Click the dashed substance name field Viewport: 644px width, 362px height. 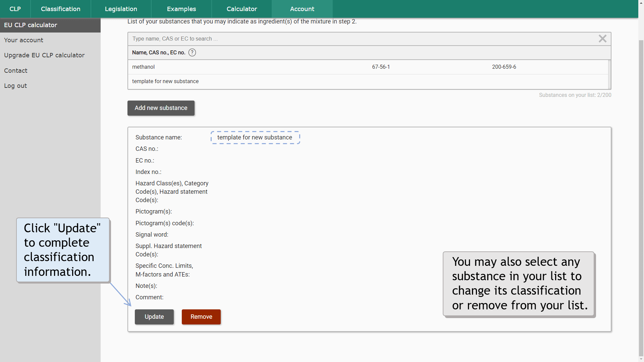coord(255,137)
